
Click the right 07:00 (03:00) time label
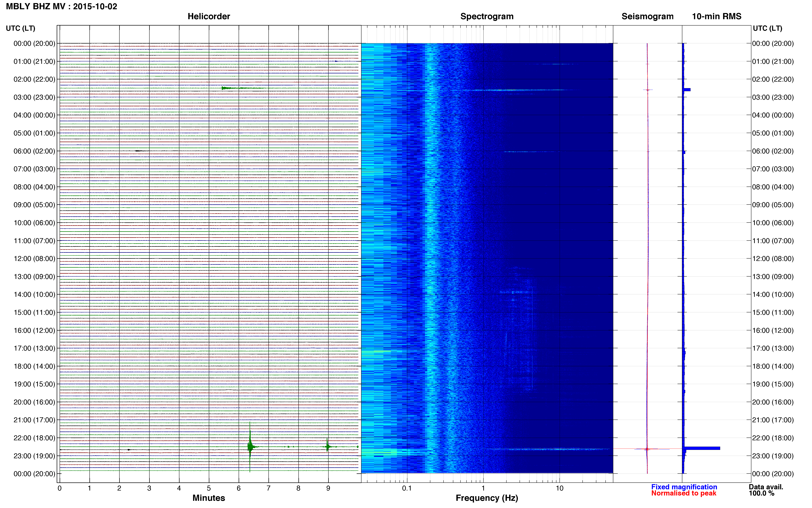click(x=773, y=169)
